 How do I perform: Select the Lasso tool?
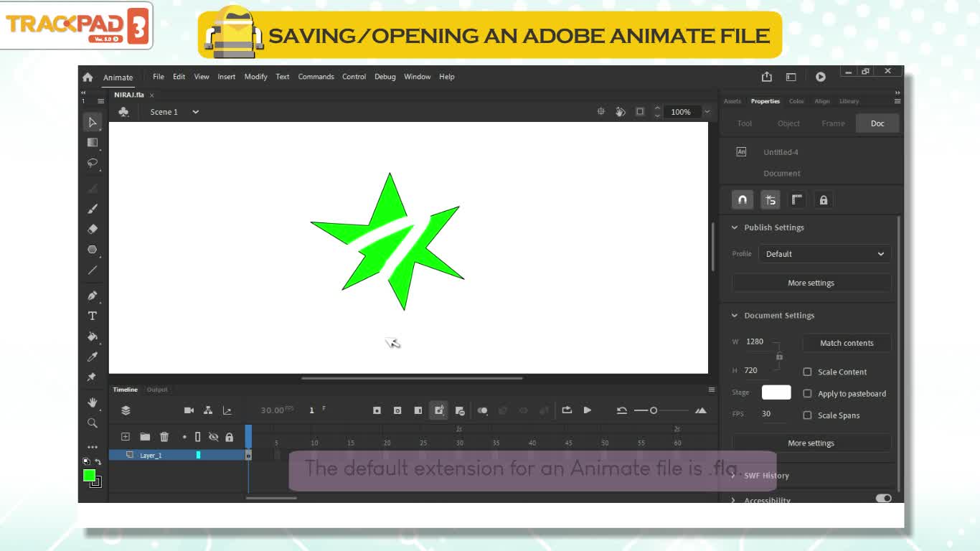click(92, 163)
